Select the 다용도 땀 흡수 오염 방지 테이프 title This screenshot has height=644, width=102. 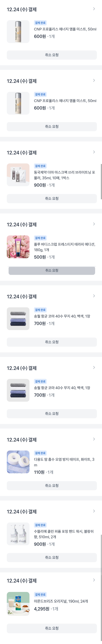[x=64, y=462]
